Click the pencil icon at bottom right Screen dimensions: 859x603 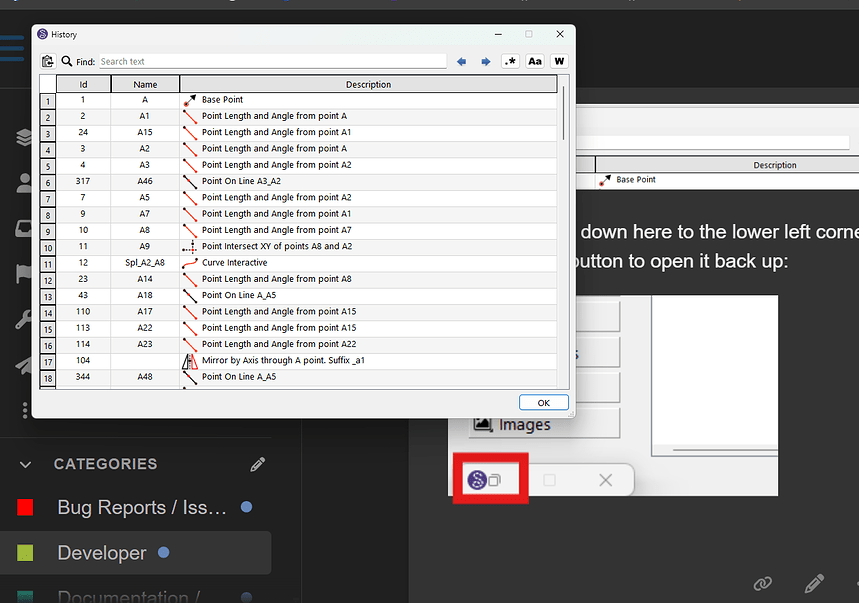pos(814,583)
